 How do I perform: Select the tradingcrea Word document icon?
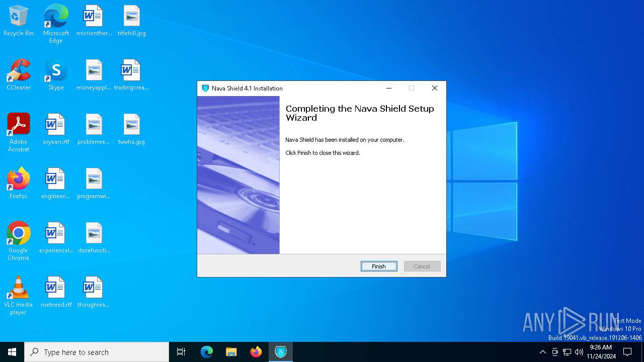pyautogui.click(x=131, y=75)
